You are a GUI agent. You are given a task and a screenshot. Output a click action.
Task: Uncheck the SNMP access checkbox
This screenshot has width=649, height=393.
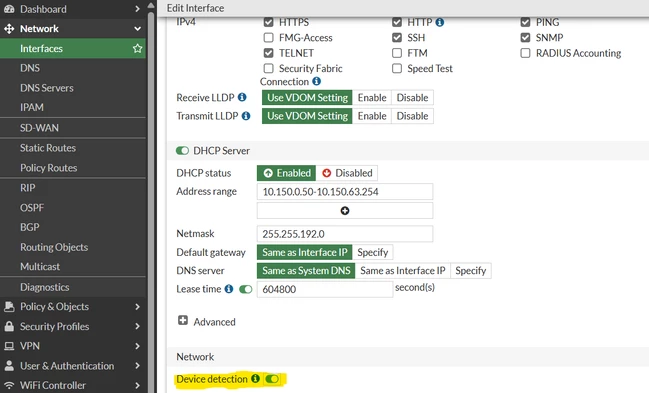[x=525, y=38]
